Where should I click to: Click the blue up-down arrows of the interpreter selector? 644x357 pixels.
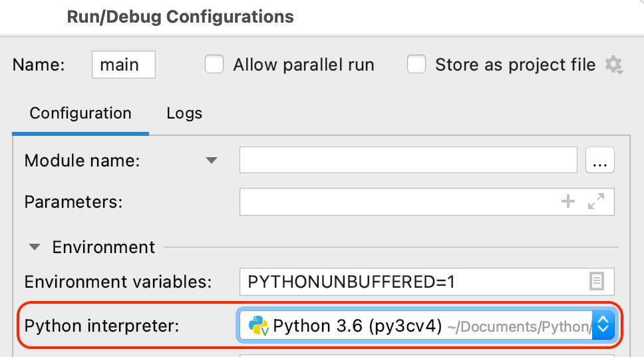[x=603, y=326]
